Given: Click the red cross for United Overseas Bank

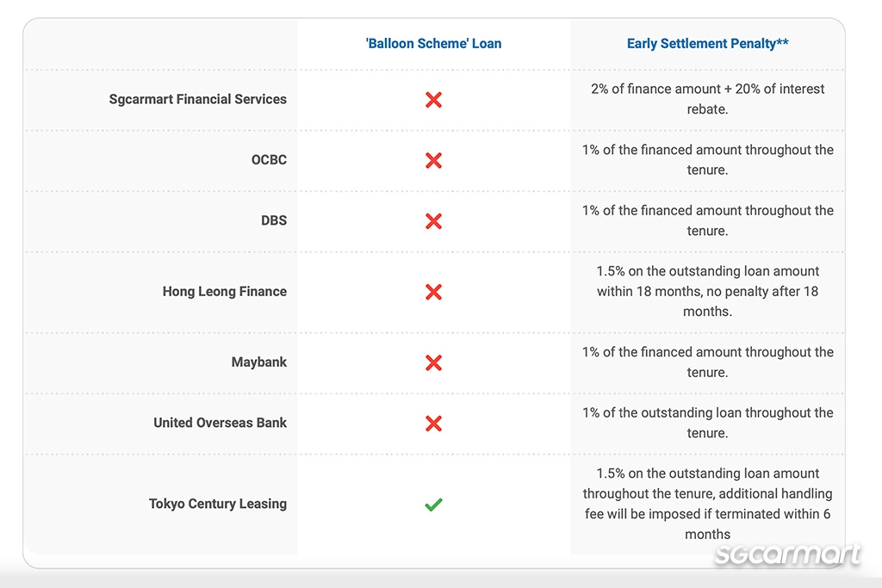Looking at the screenshot, I should tap(433, 424).
